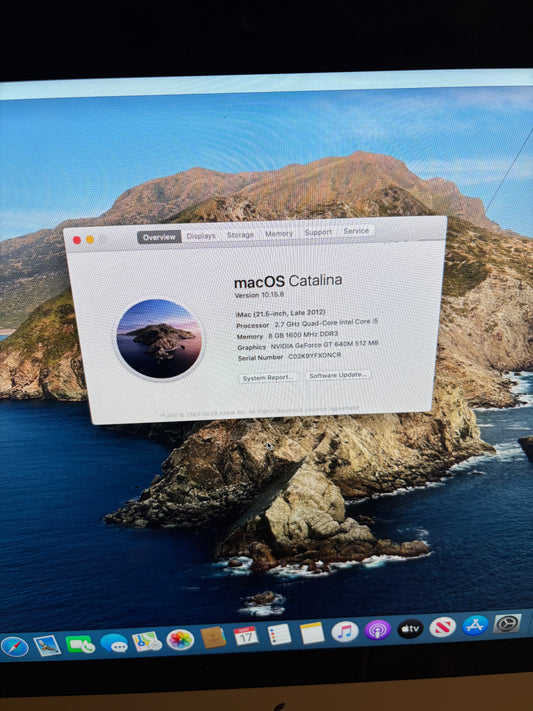Click "NVIDIA GeForce GT 640M 512 MB" value
The width and height of the screenshot is (533, 711).
tap(324, 345)
